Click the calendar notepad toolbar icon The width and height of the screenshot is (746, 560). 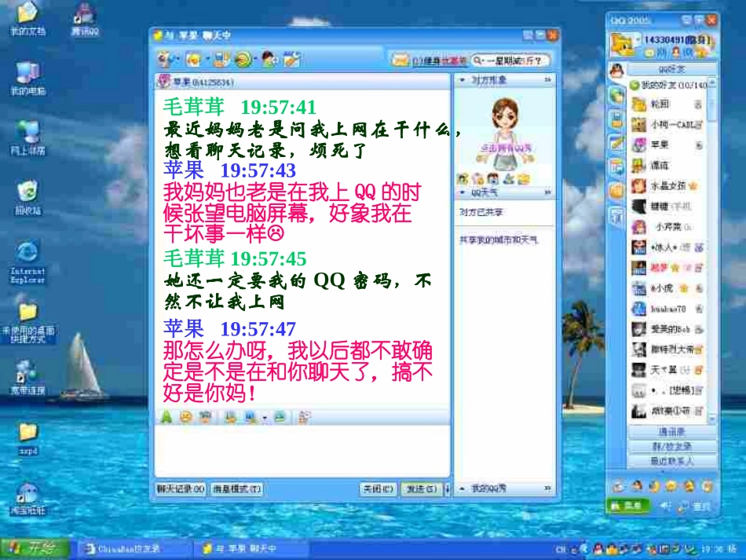291,60
